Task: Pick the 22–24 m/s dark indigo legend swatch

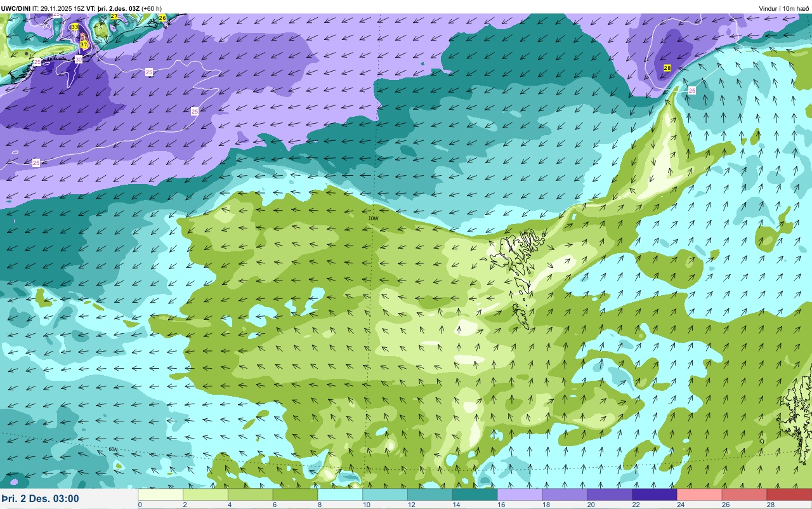Action: coord(655,494)
